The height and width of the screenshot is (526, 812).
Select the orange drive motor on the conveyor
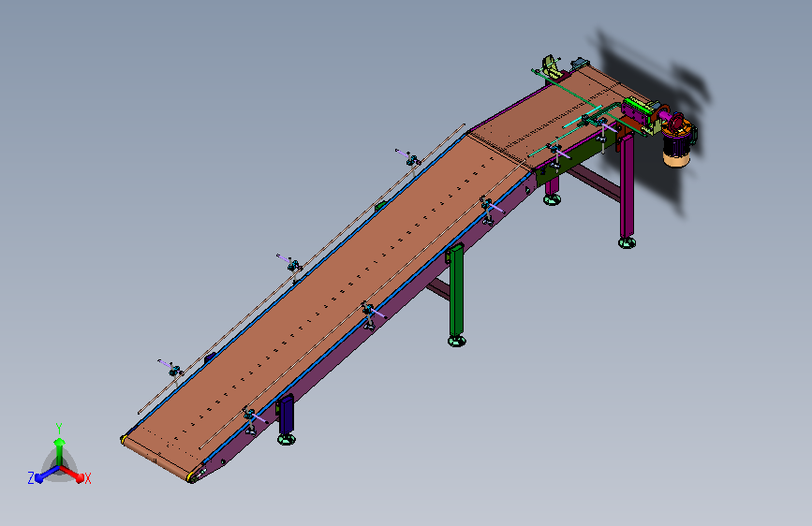(677, 144)
